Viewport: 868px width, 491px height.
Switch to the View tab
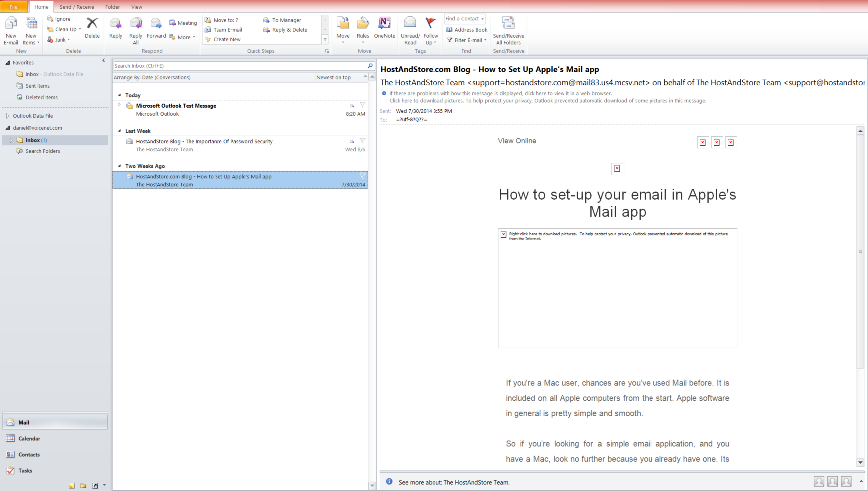pos(137,7)
